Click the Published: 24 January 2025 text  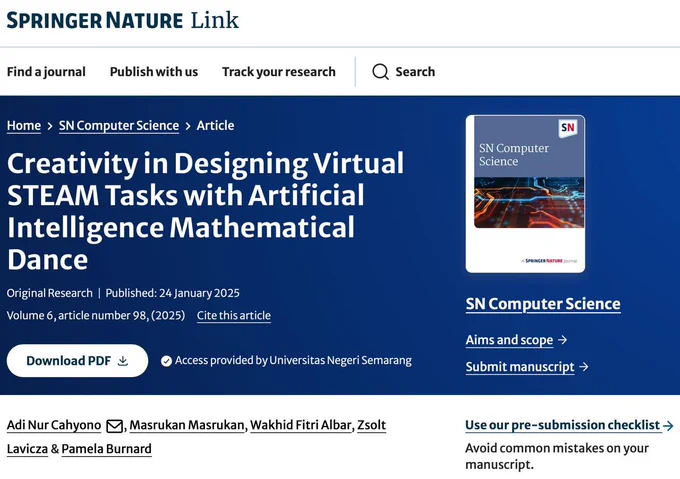click(173, 293)
